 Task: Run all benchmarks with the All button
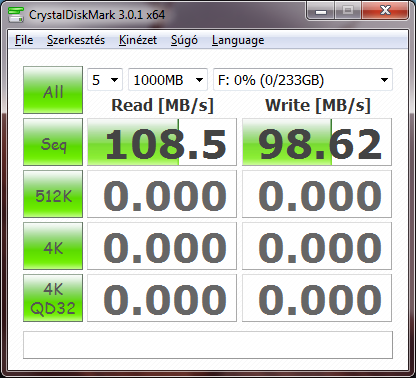click(x=53, y=90)
